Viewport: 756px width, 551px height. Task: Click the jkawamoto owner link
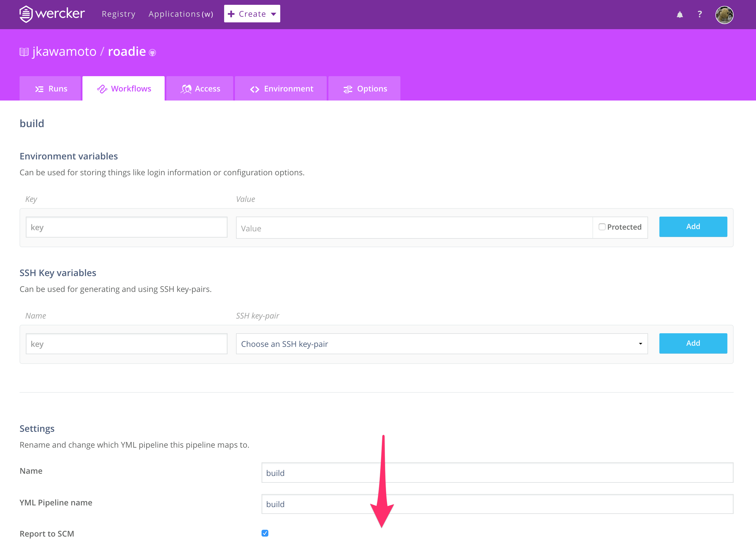coord(64,52)
